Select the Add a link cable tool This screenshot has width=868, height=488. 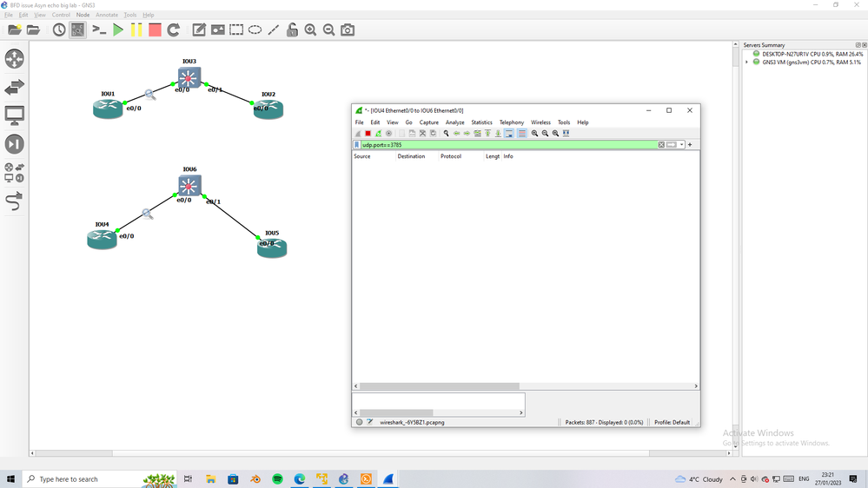click(15, 201)
